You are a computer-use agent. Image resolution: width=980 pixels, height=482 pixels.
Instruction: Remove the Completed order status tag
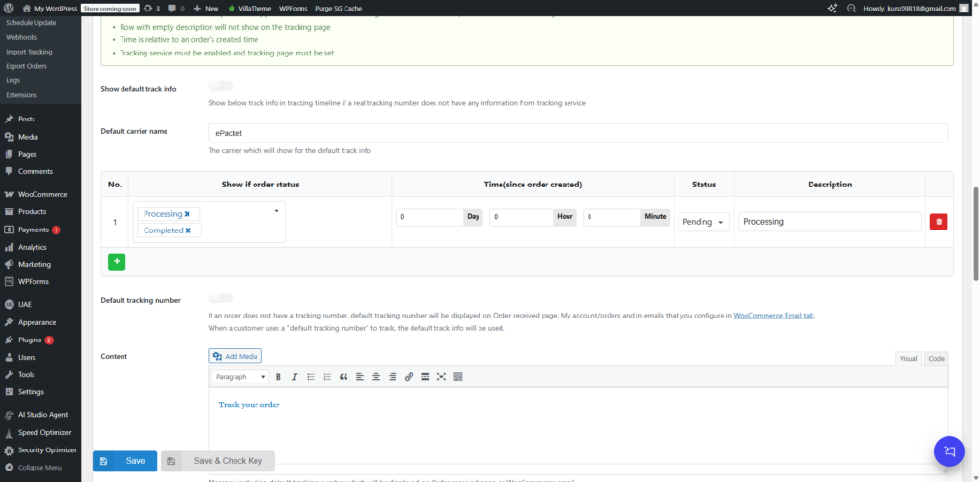coord(189,230)
